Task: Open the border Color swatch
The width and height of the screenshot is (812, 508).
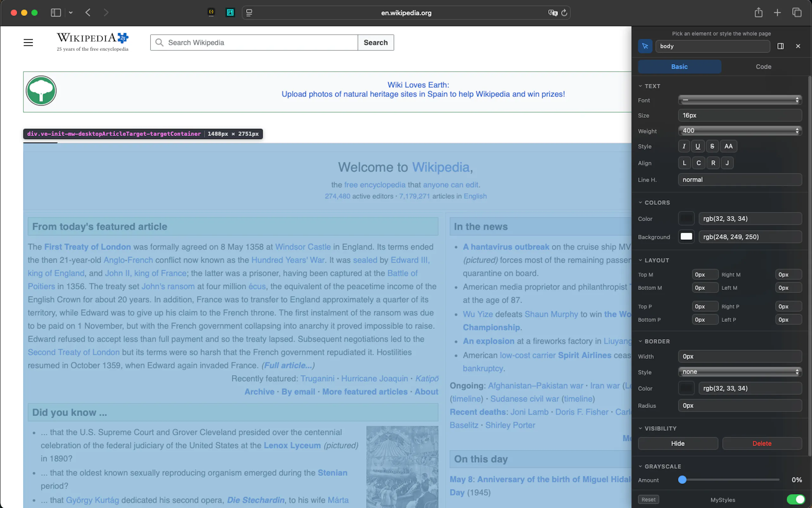Action: tap(686, 388)
